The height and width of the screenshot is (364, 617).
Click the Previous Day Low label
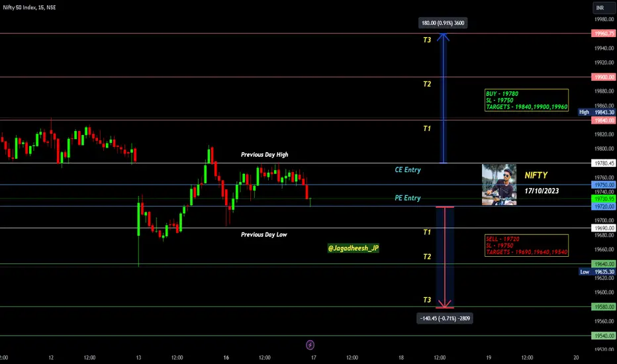[x=263, y=234]
